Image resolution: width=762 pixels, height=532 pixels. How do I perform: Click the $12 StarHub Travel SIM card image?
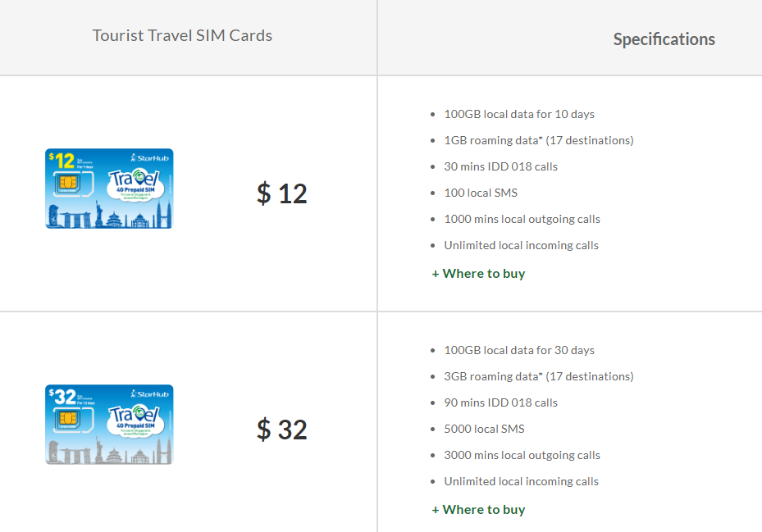pyautogui.click(x=109, y=189)
